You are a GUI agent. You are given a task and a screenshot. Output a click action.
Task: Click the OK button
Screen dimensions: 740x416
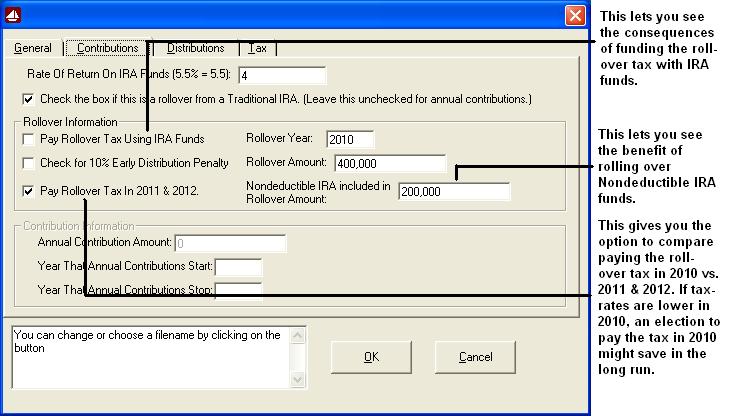(371, 357)
